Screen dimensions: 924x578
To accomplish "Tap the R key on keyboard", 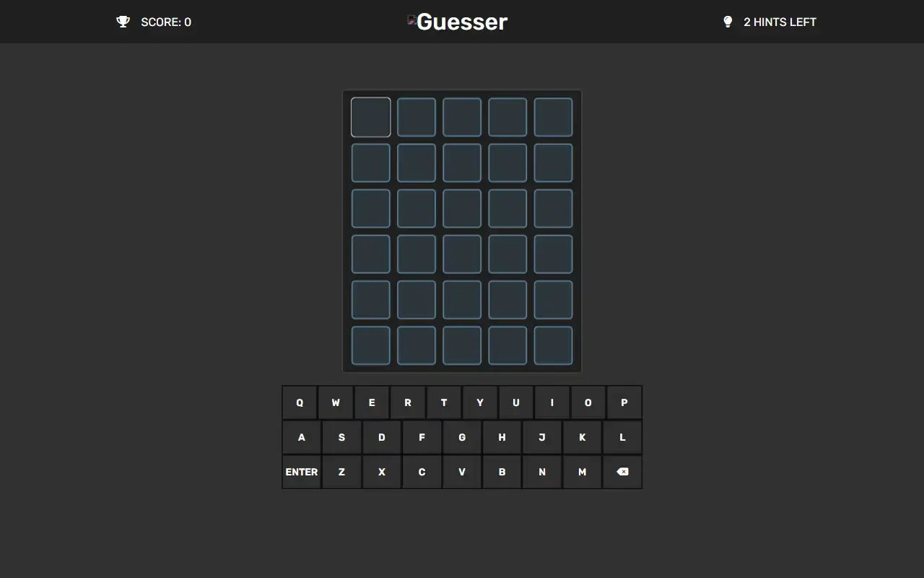I will pyautogui.click(x=408, y=402).
